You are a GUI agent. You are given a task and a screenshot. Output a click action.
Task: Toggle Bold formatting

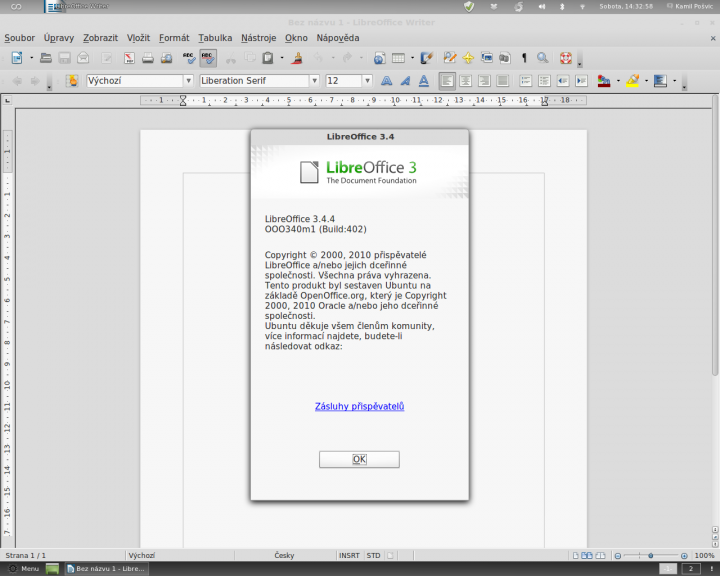pyautogui.click(x=387, y=81)
